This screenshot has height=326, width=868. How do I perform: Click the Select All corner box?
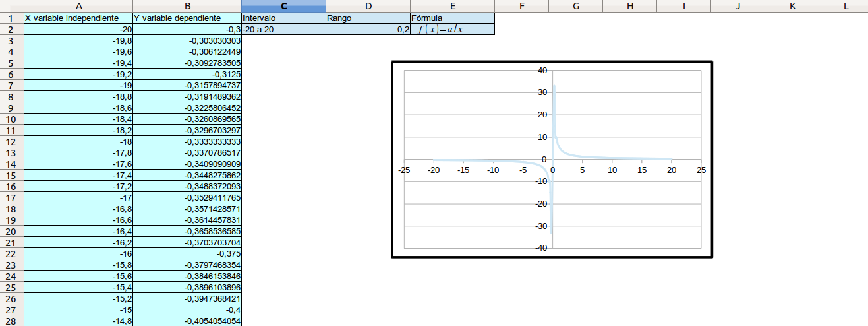pos(11,6)
